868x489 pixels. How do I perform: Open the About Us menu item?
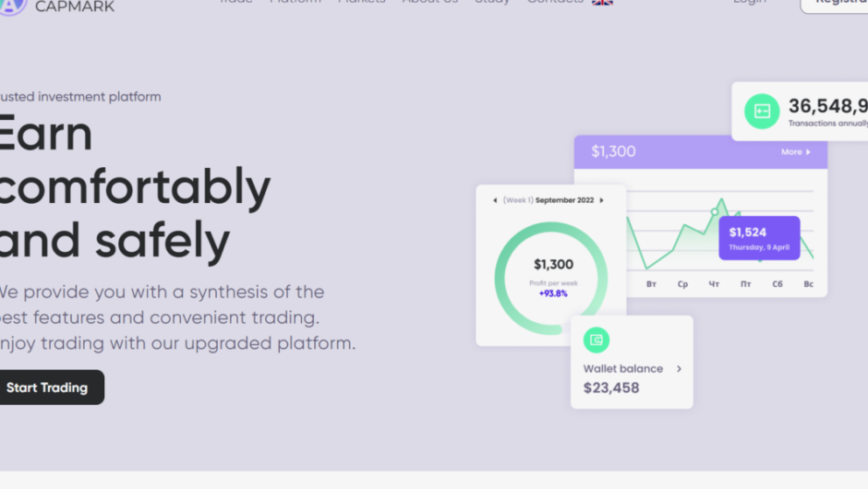pyautogui.click(x=429, y=3)
